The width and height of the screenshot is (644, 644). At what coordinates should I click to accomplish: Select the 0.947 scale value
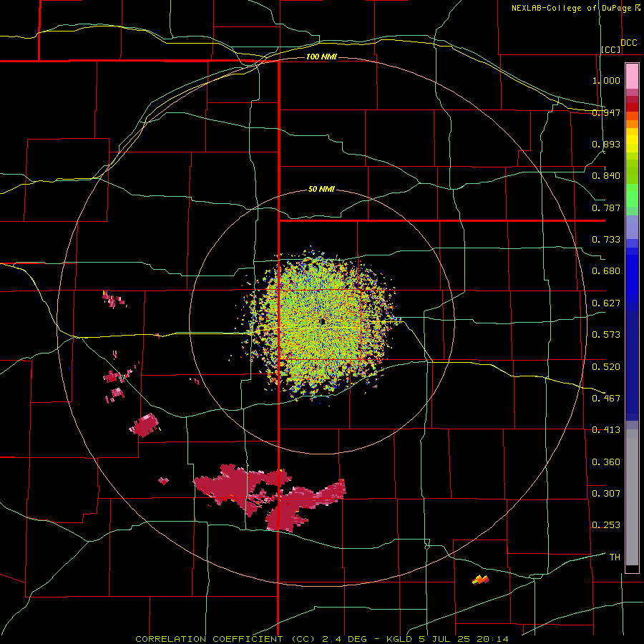[x=606, y=112]
